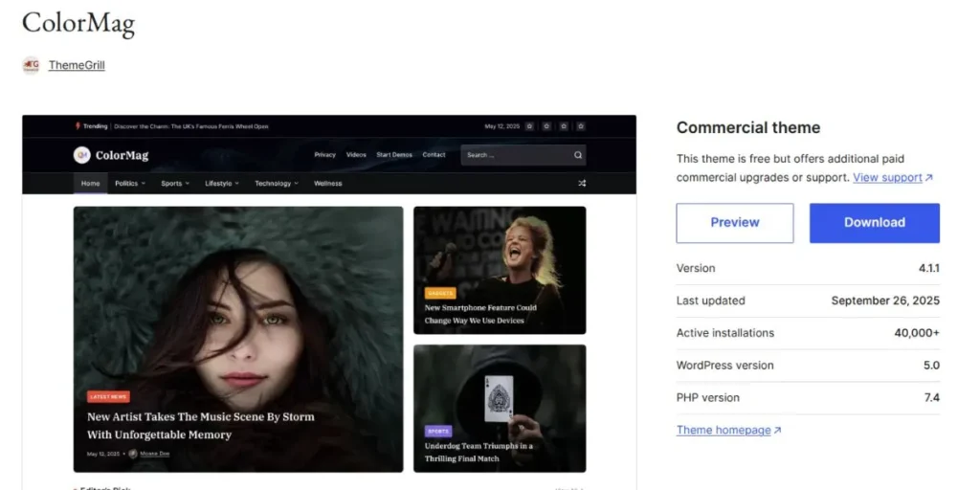The width and height of the screenshot is (980, 490).
Task: Open the Wellness menu item
Action: pyautogui.click(x=327, y=184)
